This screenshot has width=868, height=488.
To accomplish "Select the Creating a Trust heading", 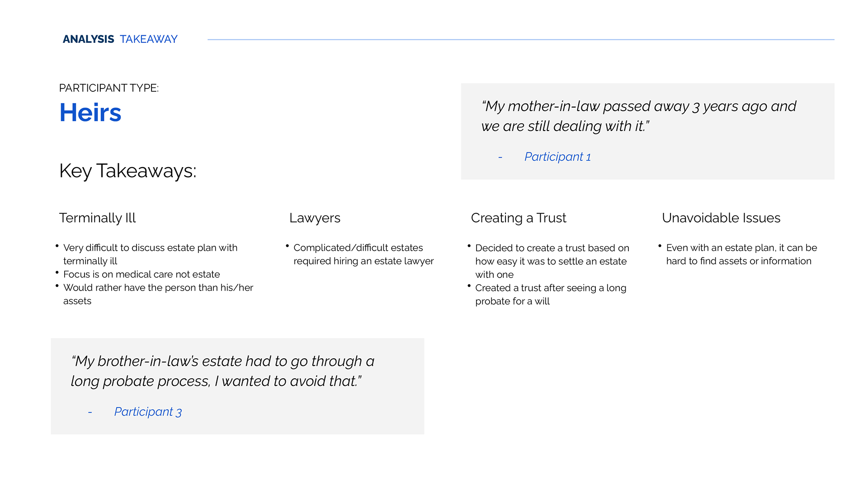I will click(519, 218).
